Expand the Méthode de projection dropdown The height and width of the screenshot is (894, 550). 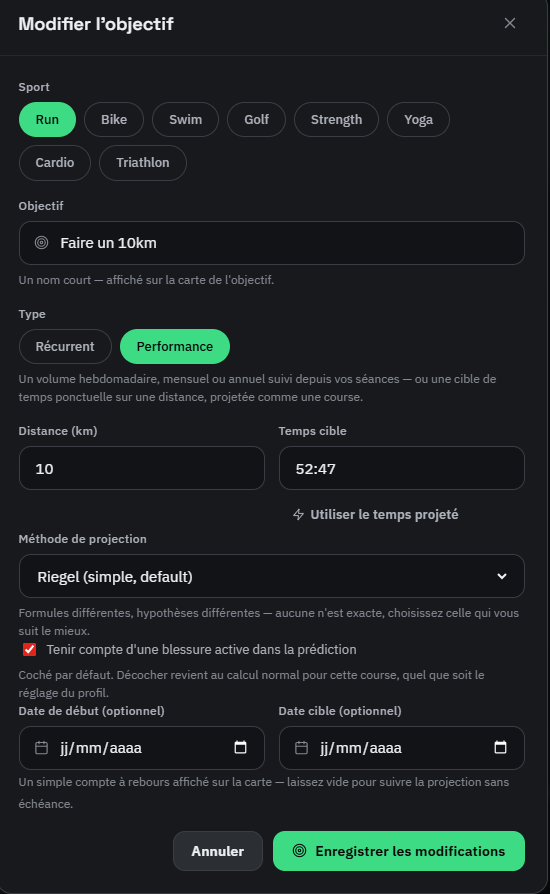coord(271,576)
